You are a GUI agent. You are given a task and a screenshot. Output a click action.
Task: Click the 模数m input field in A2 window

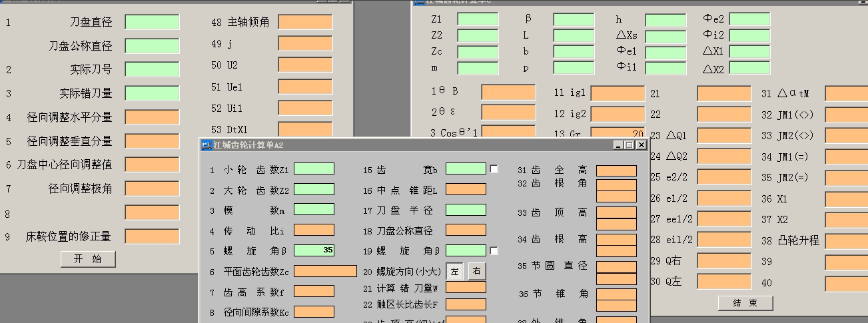pos(314,210)
